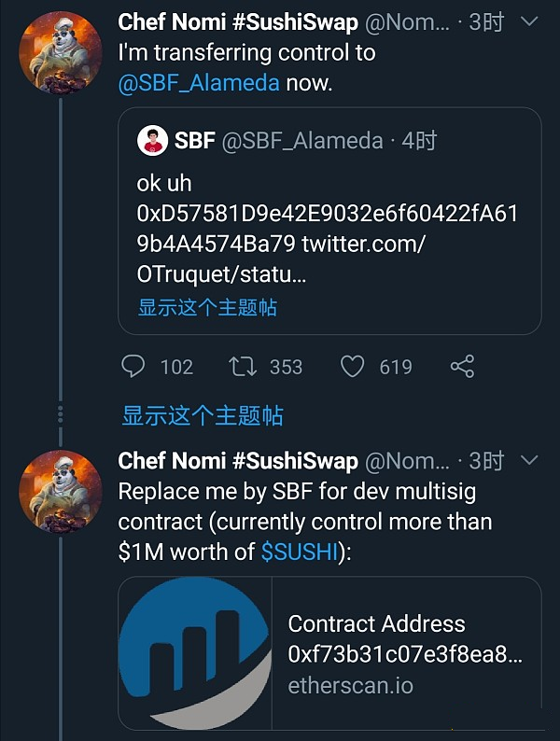This screenshot has width=560, height=741.
Task: Click the reply icon with 102 replies
Action: click(x=133, y=366)
